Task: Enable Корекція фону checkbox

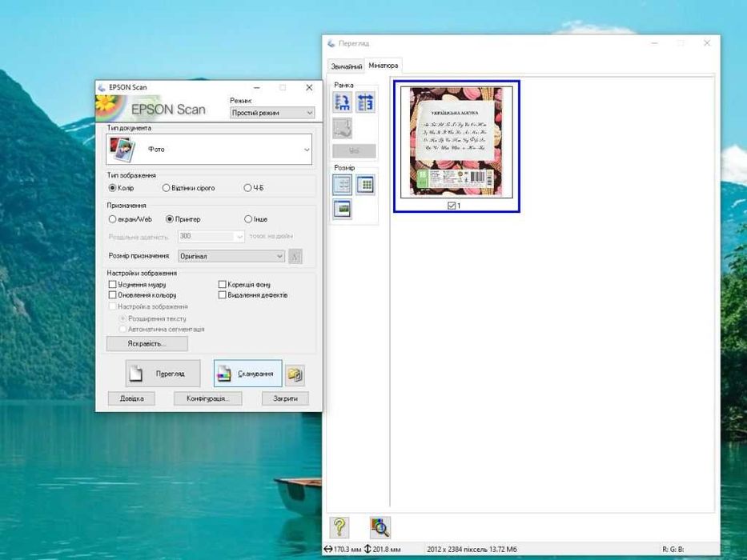Action: coord(222,284)
